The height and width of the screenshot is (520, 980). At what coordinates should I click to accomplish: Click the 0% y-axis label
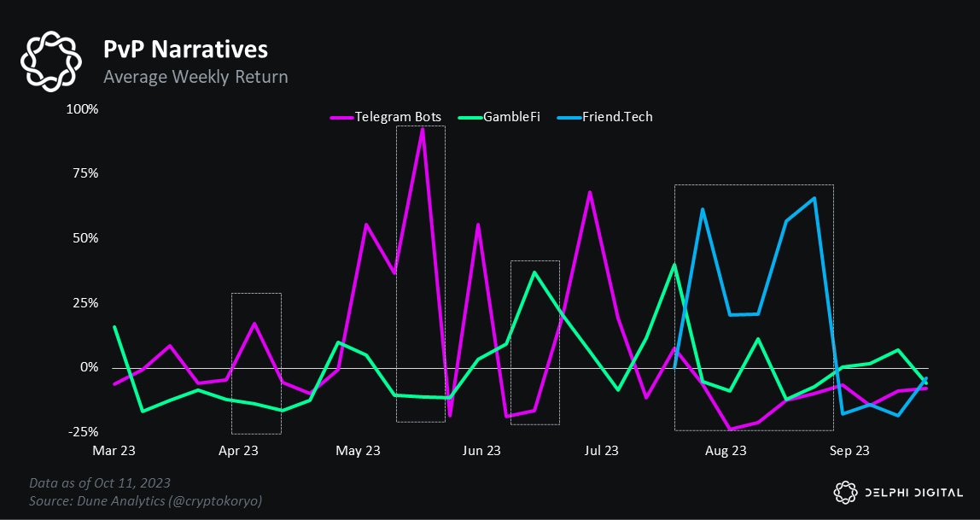90,367
